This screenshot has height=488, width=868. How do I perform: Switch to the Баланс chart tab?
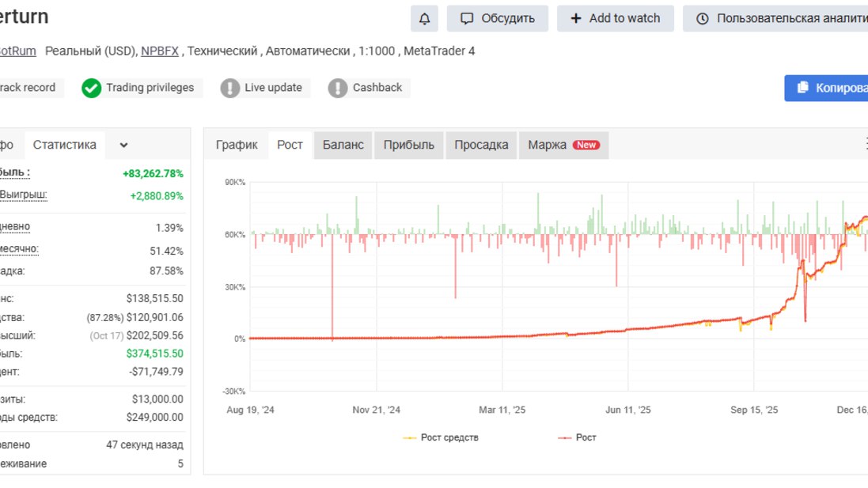pyautogui.click(x=343, y=145)
